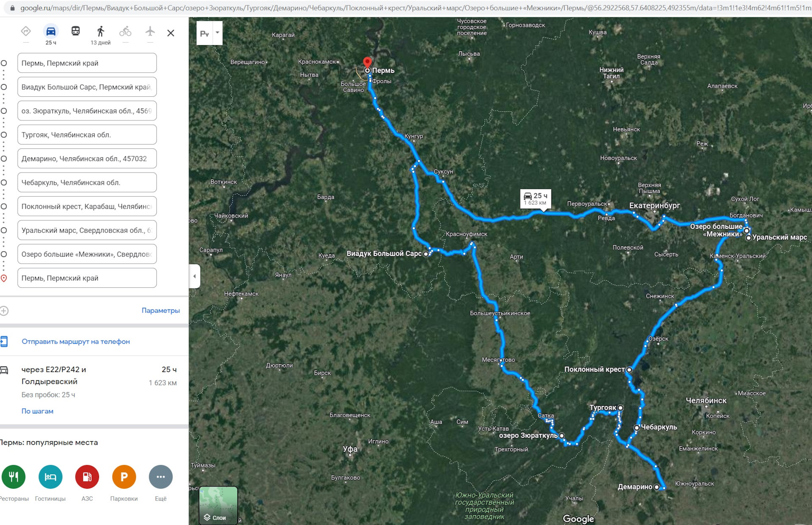Open restaurants search near Пермь
This screenshot has width=812, height=525.
point(14,477)
